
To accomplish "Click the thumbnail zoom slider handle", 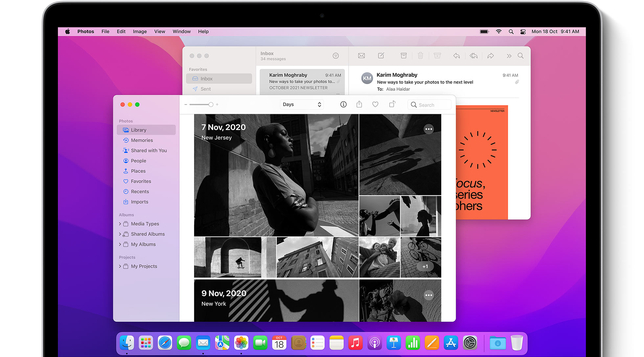I will [x=211, y=104].
